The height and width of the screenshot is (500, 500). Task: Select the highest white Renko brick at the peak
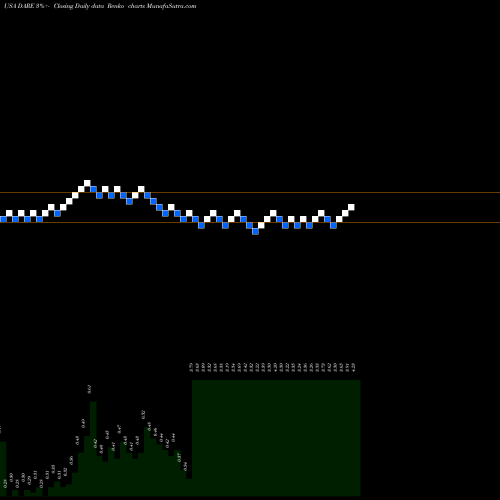point(87,183)
